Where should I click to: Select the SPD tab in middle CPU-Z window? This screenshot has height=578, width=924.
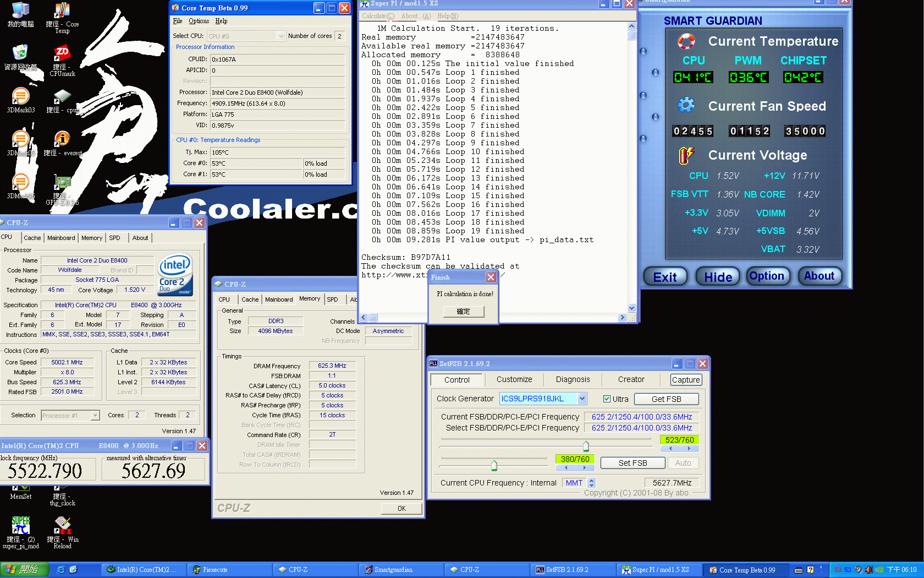pyautogui.click(x=333, y=299)
